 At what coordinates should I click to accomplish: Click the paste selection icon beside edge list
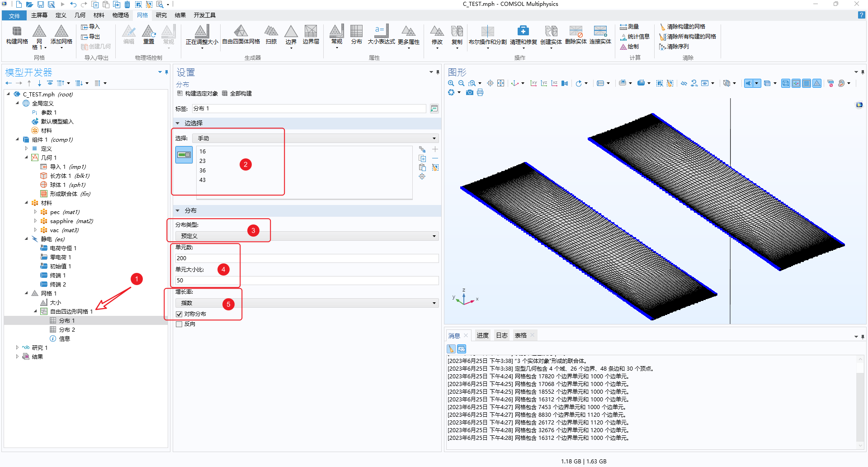click(422, 167)
